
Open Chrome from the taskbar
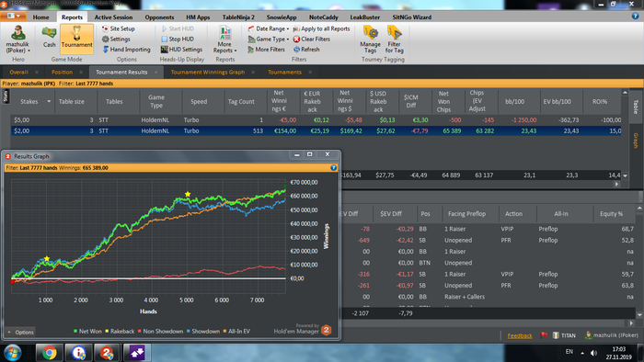50,353
